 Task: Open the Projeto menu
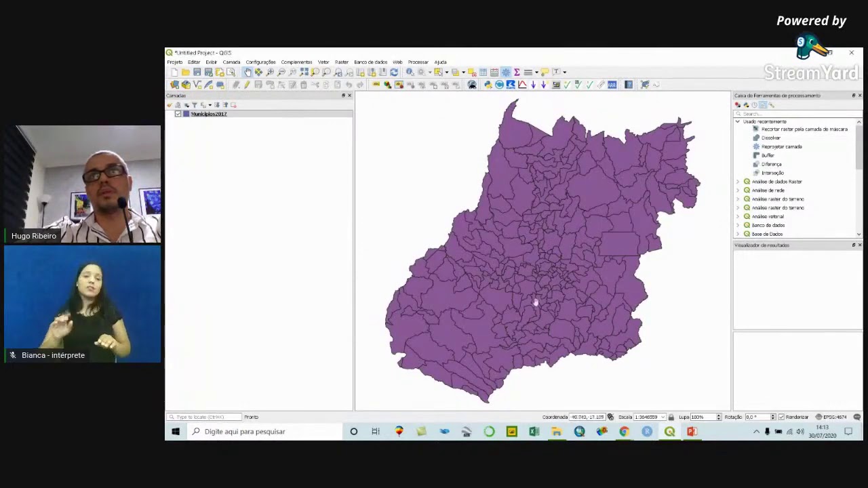pos(175,62)
